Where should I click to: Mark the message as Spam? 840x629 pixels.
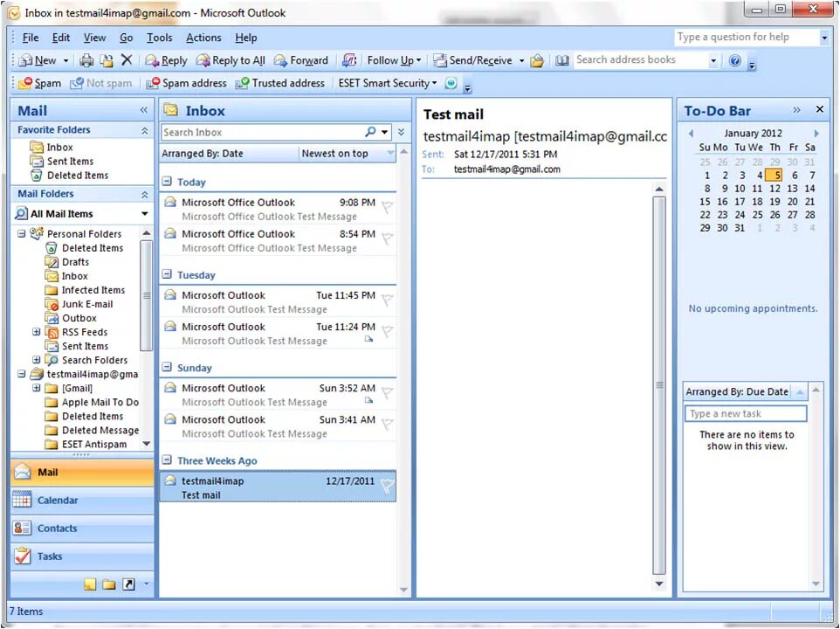pyautogui.click(x=39, y=84)
